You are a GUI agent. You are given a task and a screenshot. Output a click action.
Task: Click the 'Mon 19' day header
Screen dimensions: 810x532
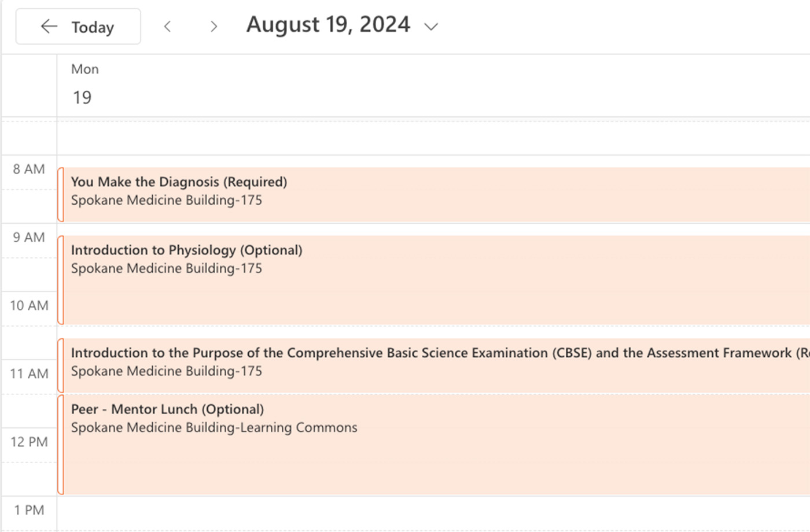pyautogui.click(x=84, y=84)
